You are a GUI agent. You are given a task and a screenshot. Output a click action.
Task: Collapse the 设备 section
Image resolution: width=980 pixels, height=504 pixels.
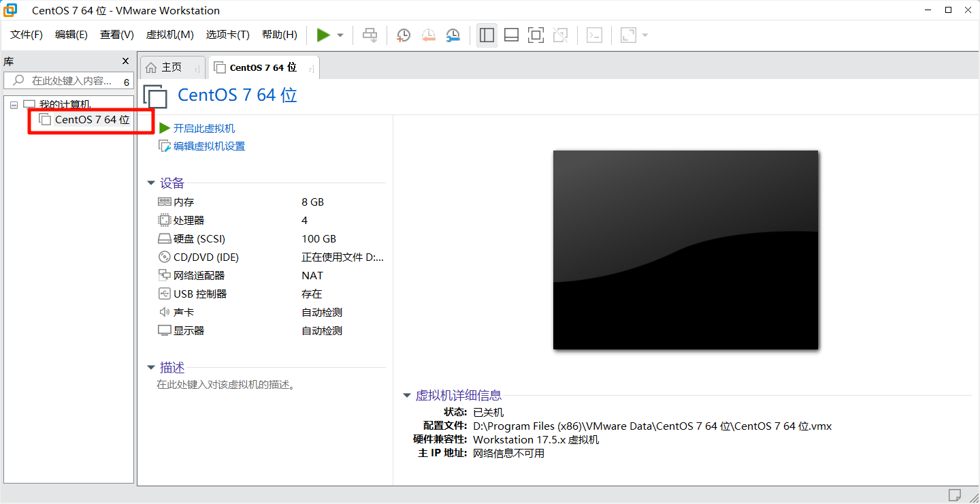tap(151, 184)
